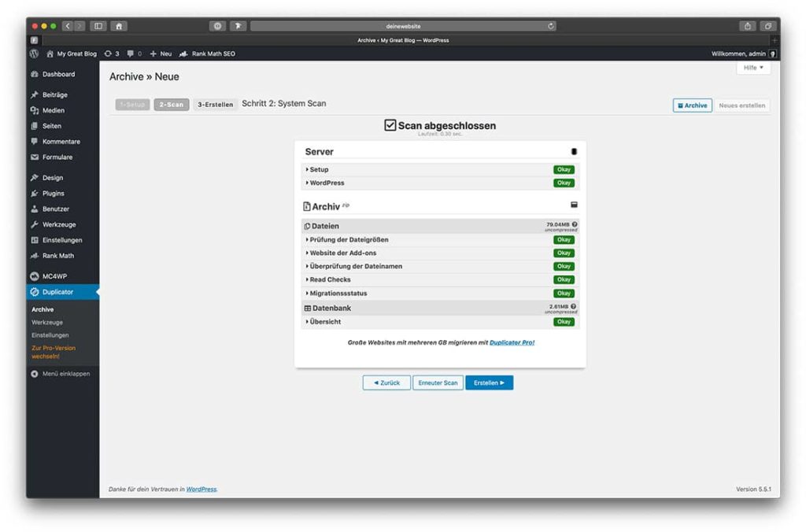Click the comments bubble icon in admin bar

tap(130, 54)
